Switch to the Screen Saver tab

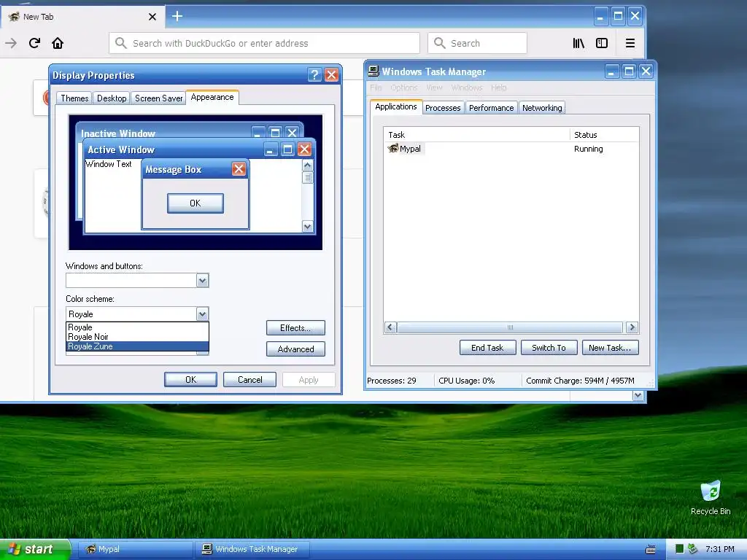[158, 98]
